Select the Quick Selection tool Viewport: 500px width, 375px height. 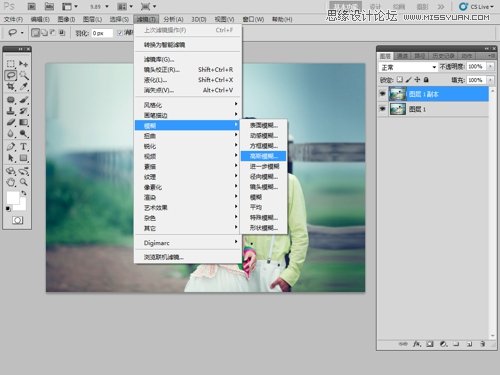(x=23, y=75)
